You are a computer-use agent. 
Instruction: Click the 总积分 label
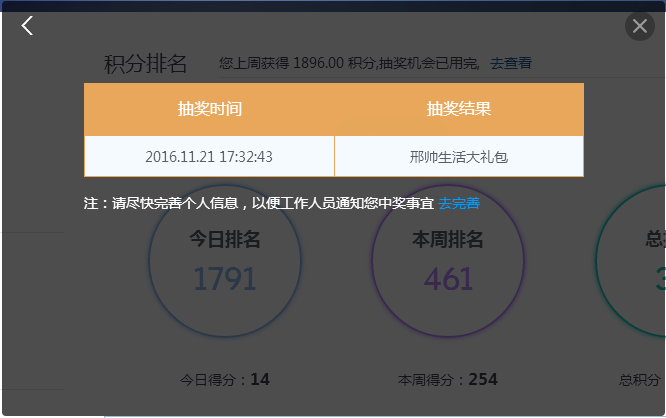click(639, 380)
